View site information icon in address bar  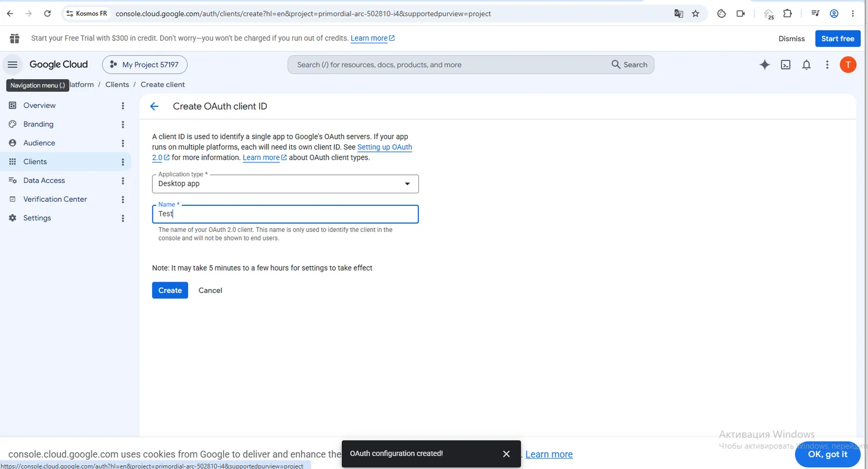pyautogui.click(x=69, y=14)
